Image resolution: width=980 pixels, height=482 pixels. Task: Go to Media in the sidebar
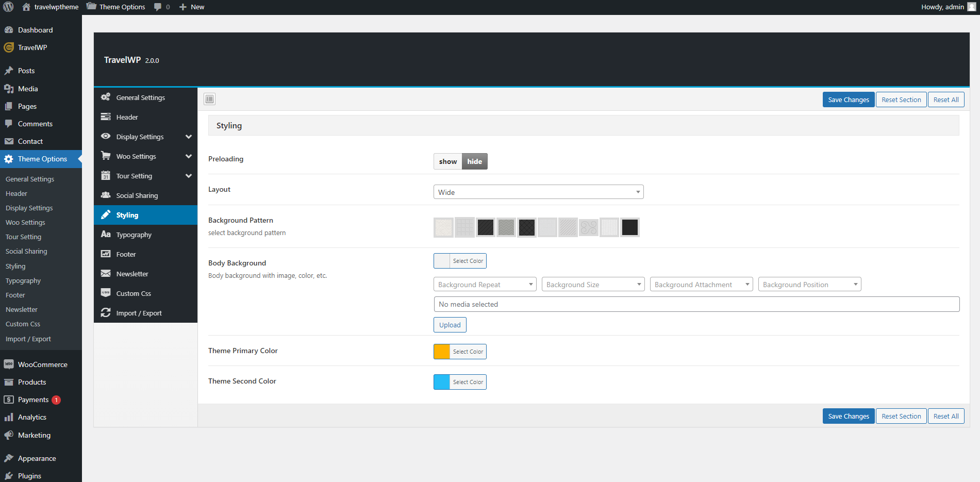(41, 89)
